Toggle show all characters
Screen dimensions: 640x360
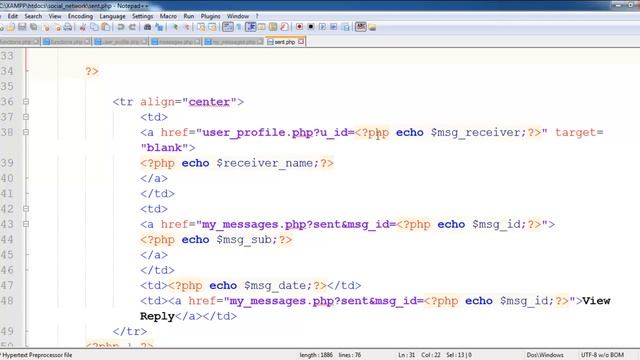239,27
